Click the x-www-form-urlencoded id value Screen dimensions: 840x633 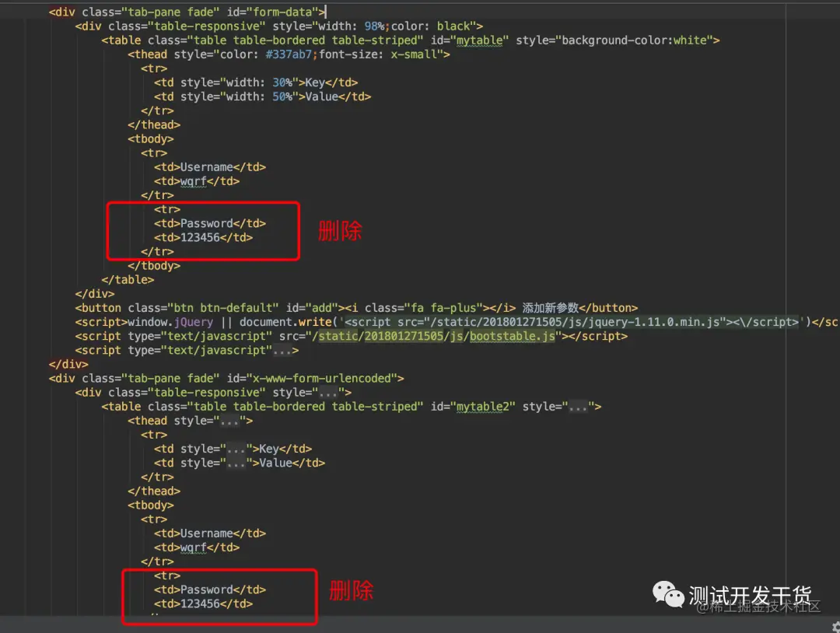(x=322, y=378)
